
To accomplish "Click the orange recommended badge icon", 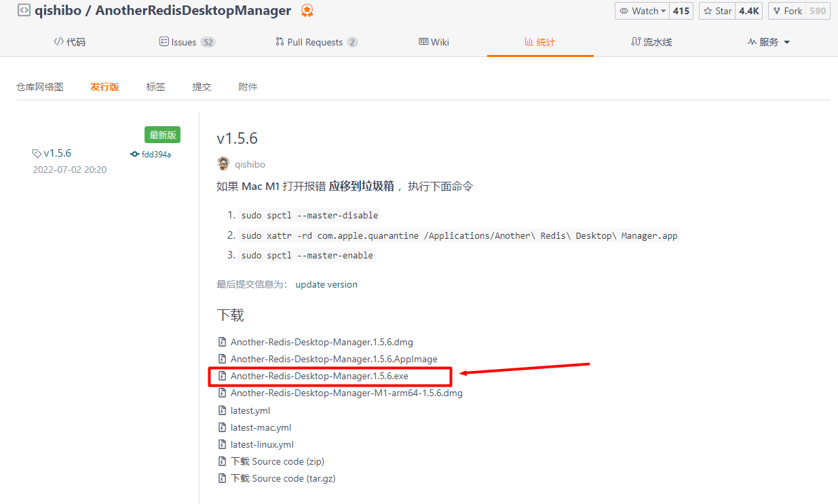I will (x=307, y=10).
